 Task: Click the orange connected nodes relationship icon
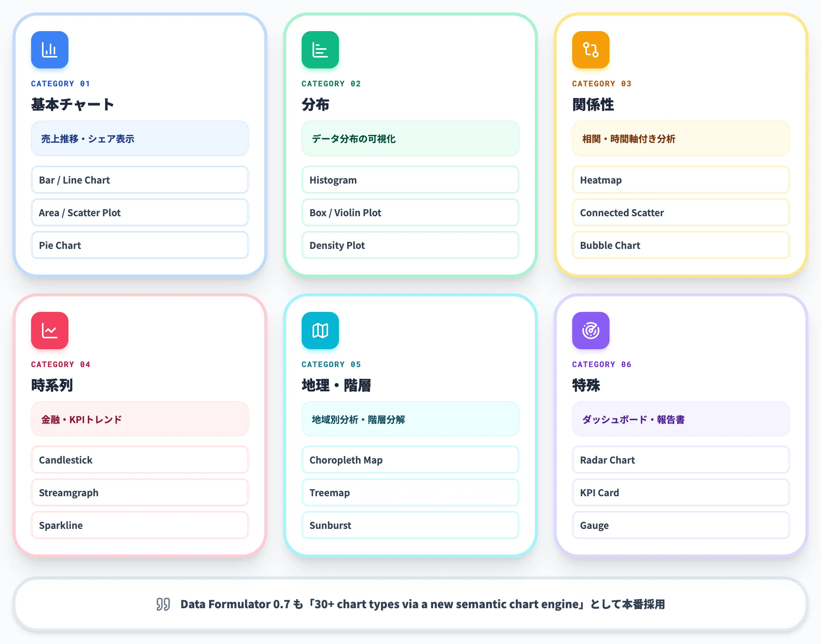click(x=591, y=50)
